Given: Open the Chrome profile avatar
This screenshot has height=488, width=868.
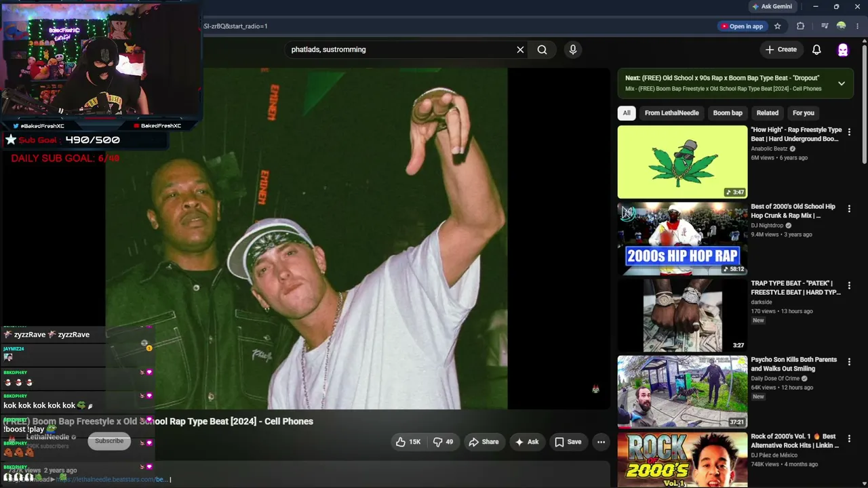Looking at the screenshot, I should (842, 26).
